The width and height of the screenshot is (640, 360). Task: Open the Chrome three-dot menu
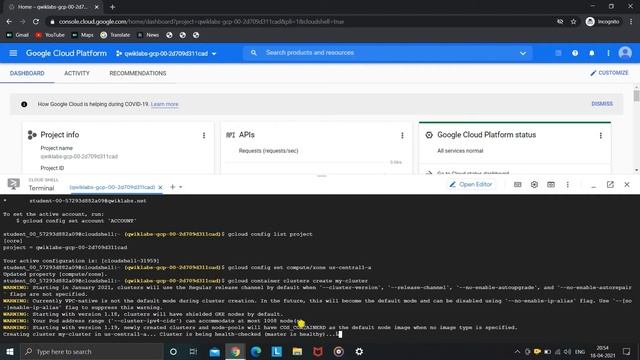point(631,22)
